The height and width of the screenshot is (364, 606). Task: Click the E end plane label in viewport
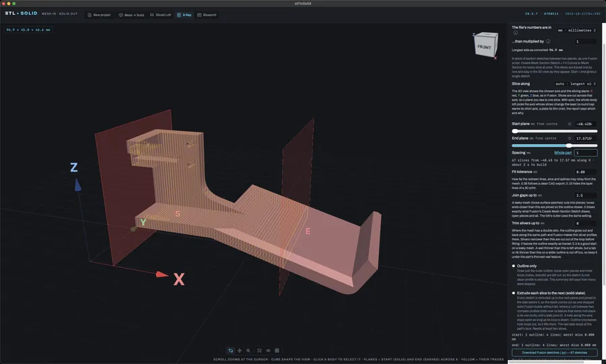pyautogui.click(x=308, y=231)
